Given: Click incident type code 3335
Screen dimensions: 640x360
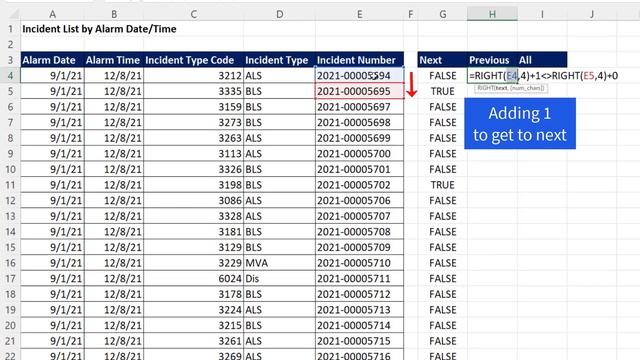Looking at the screenshot, I should [x=193, y=91].
